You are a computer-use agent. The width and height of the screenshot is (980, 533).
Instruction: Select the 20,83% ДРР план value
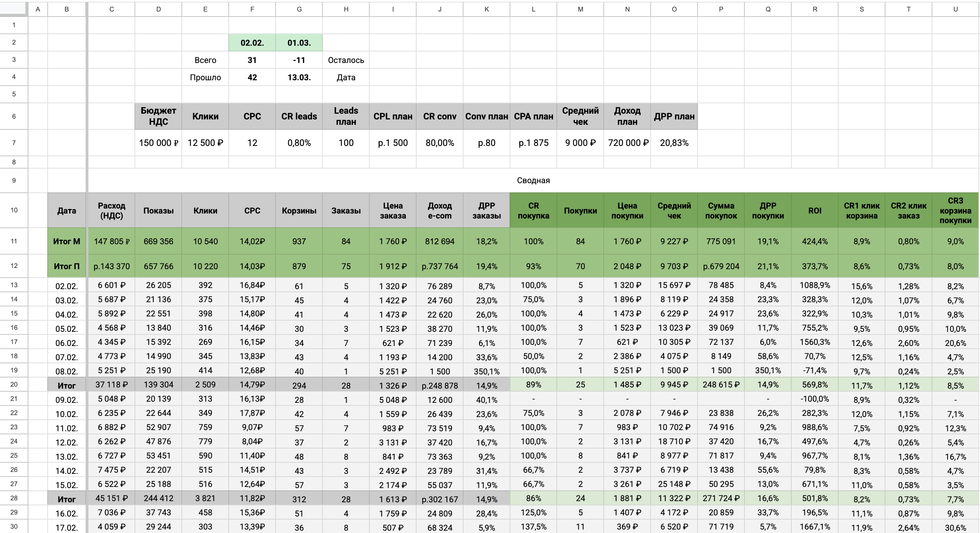[x=674, y=143]
